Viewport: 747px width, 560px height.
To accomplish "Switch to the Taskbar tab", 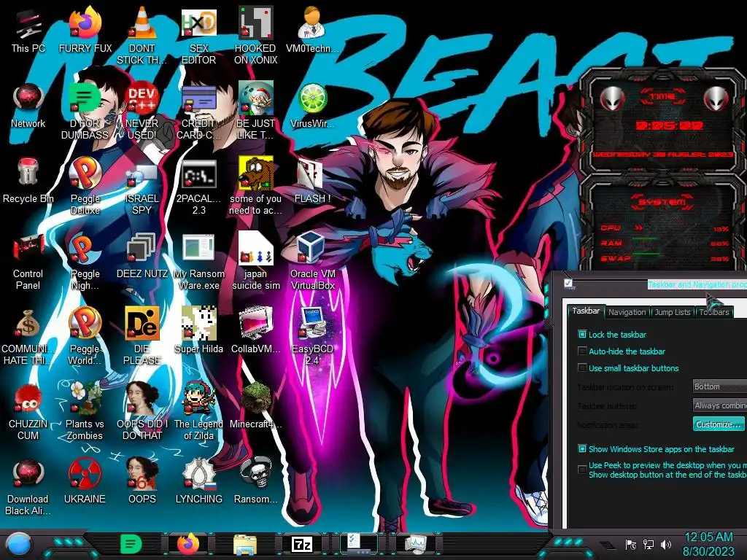I will click(586, 311).
